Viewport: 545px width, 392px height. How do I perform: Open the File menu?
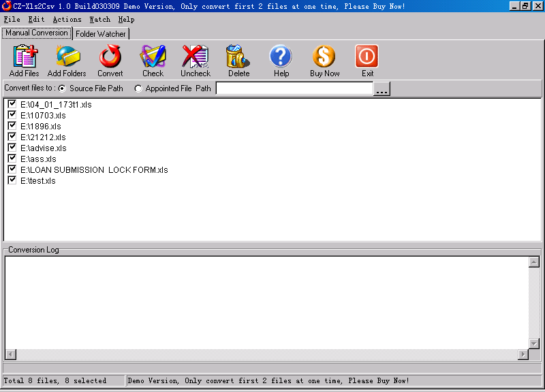click(x=12, y=20)
